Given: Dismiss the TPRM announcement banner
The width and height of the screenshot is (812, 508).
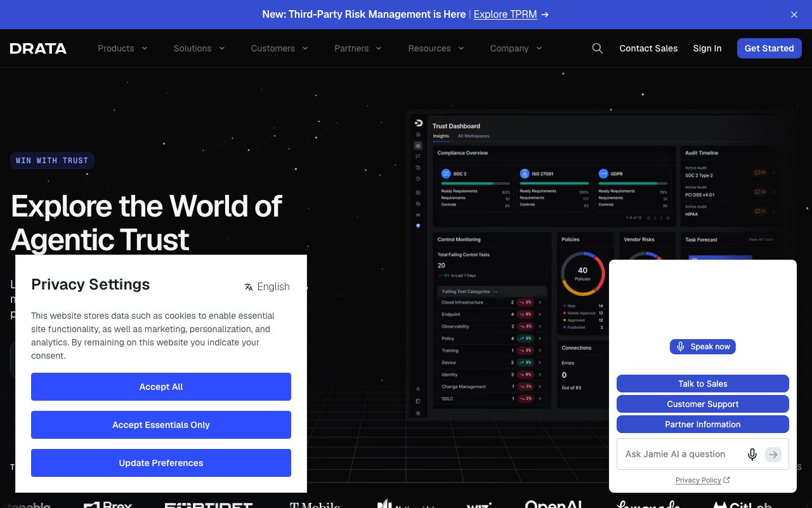Looking at the screenshot, I should point(794,15).
